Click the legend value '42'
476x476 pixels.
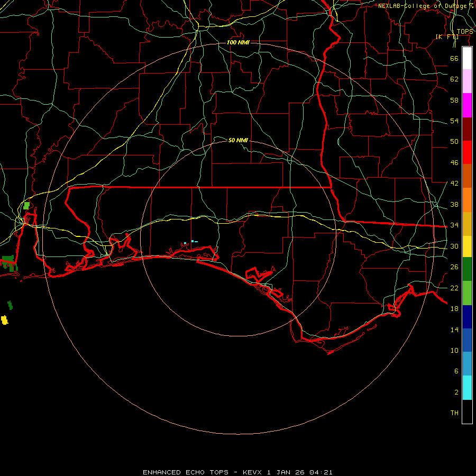point(454,184)
